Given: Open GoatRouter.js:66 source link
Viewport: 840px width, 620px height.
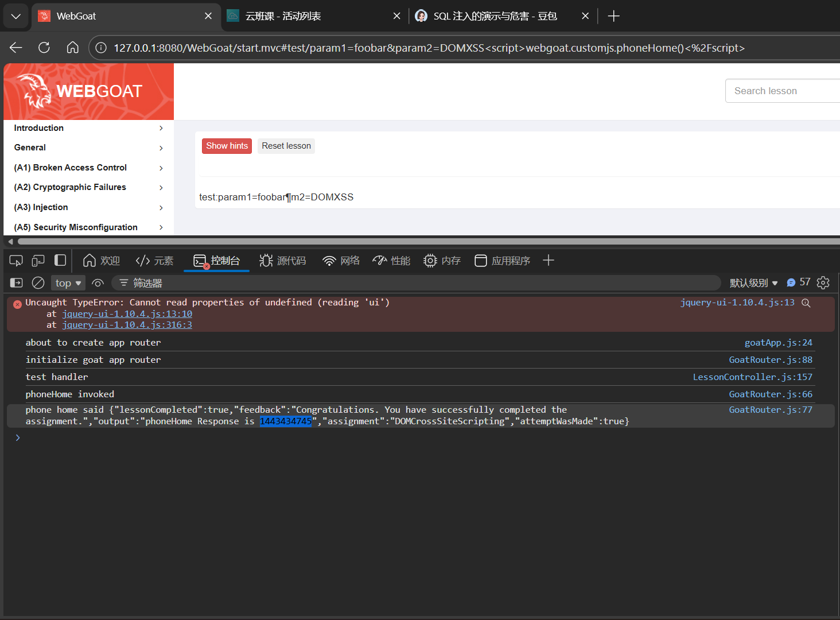Looking at the screenshot, I should pyautogui.click(x=771, y=394).
